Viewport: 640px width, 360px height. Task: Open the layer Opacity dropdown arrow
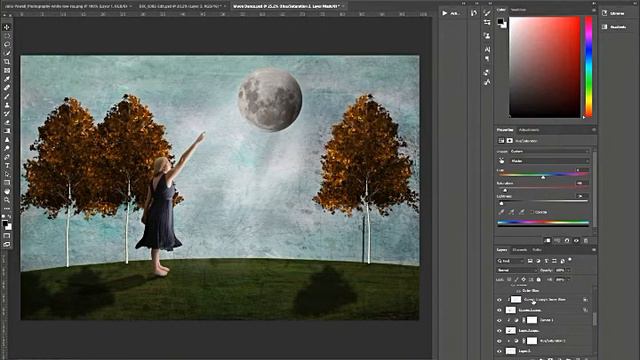tap(569, 270)
